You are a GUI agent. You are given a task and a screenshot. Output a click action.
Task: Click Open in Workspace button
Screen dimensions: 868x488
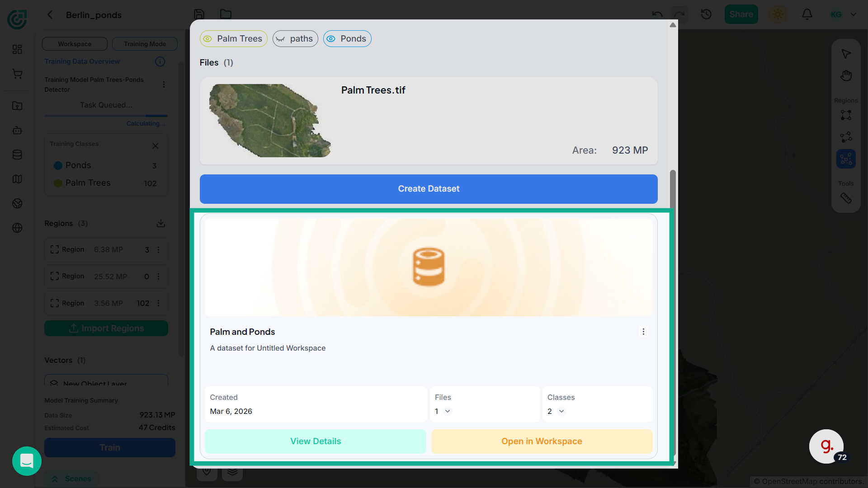point(542,441)
